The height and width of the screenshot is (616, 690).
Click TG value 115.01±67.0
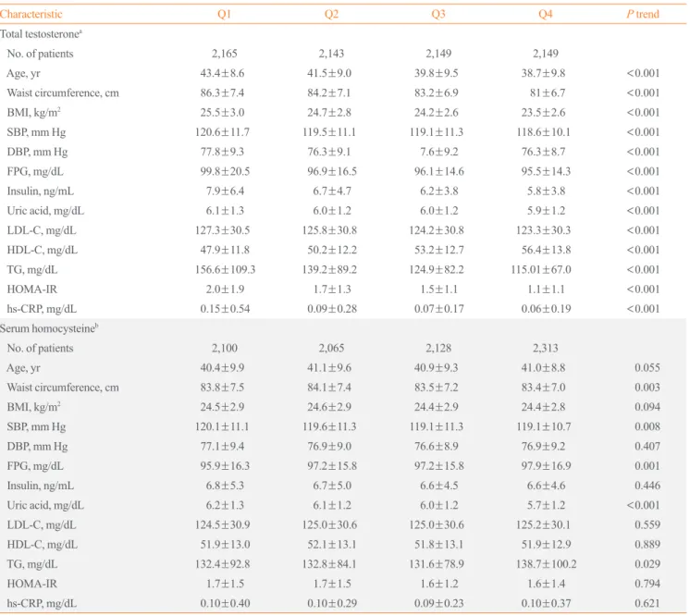pyautogui.click(x=541, y=270)
